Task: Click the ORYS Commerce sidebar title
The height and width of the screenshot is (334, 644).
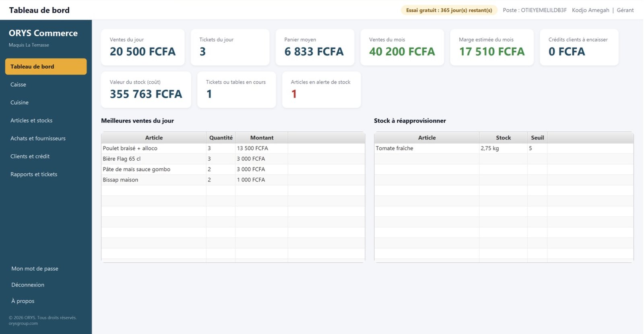Action: coord(43,33)
